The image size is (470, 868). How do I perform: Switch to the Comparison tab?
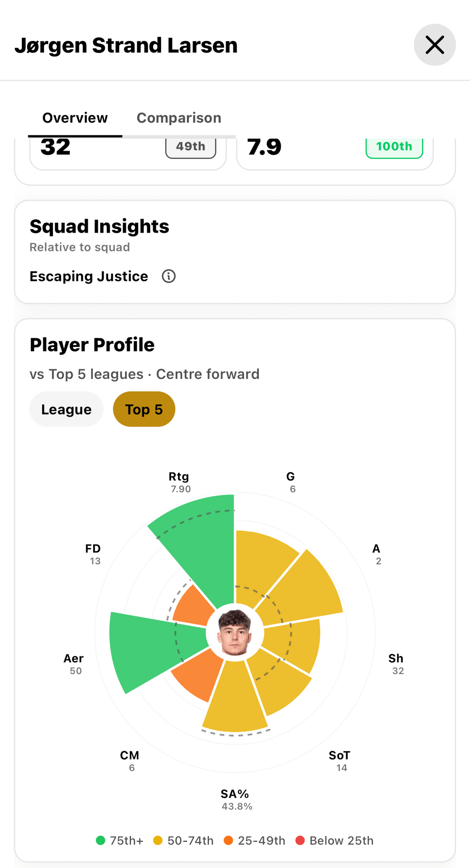[x=179, y=118]
